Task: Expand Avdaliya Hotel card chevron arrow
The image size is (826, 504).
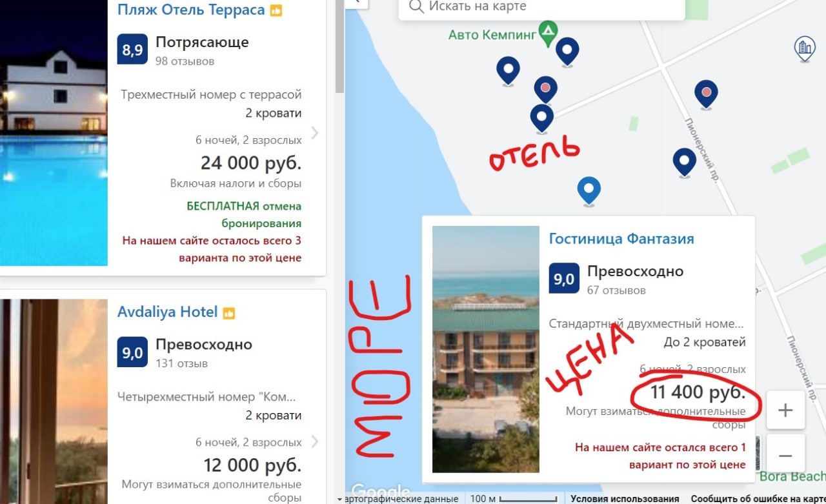Action: tap(314, 441)
